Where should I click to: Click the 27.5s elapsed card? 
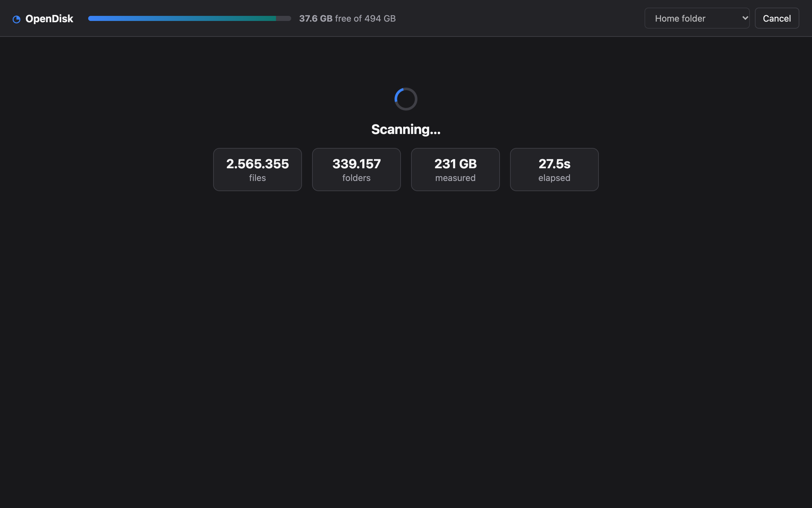click(554, 170)
